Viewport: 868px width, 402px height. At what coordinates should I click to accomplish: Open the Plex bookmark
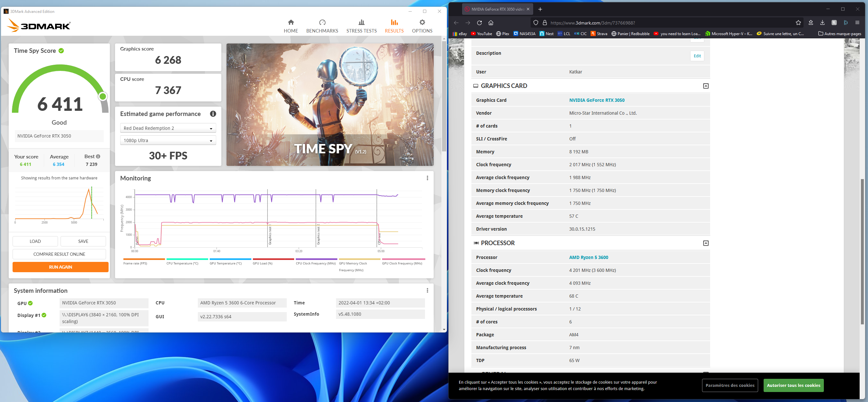pos(502,34)
